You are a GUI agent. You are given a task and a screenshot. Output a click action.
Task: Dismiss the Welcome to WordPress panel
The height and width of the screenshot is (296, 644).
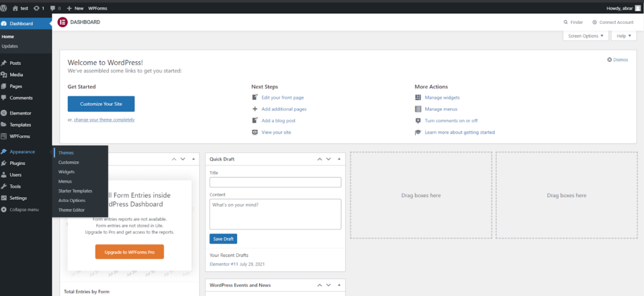618,60
